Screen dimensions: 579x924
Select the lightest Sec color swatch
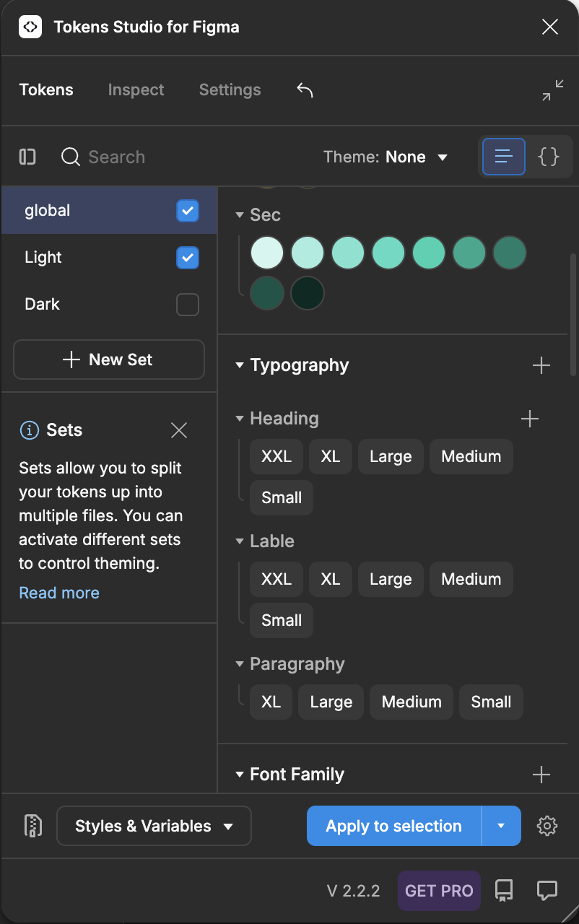267,253
